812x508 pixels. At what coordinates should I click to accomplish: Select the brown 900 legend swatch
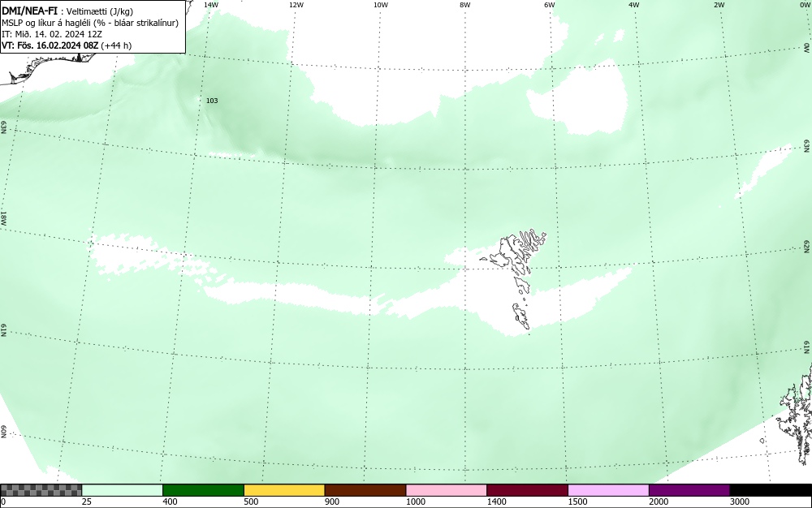pyautogui.click(x=365, y=490)
